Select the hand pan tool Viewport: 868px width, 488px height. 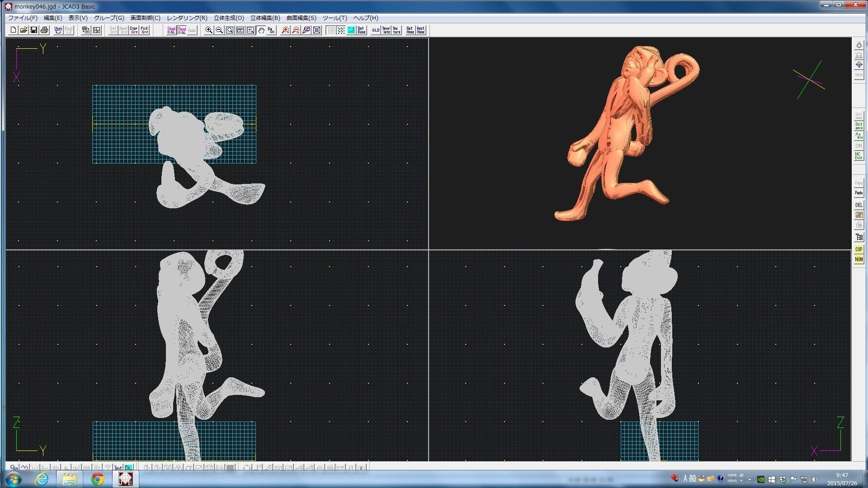[x=261, y=30]
